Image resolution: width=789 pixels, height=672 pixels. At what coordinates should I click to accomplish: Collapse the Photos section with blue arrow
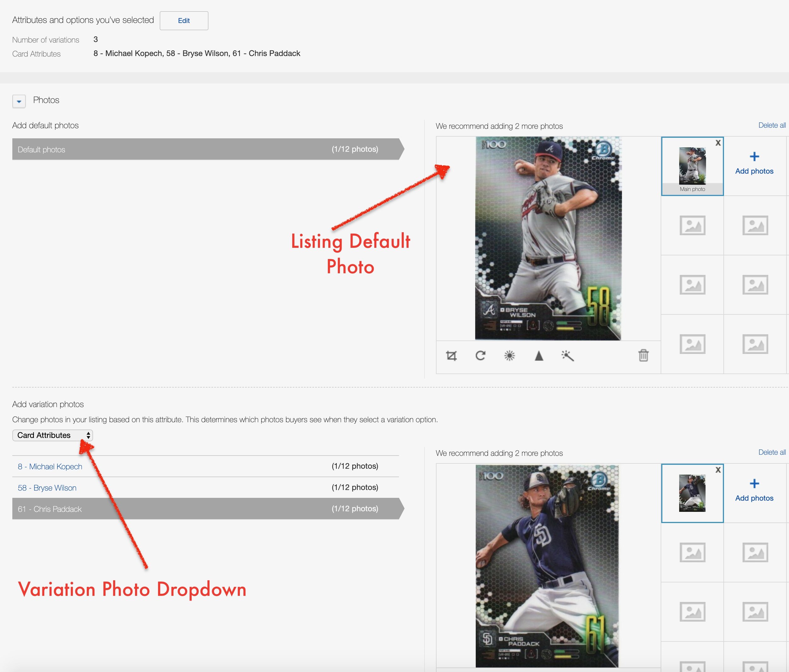click(19, 101)
